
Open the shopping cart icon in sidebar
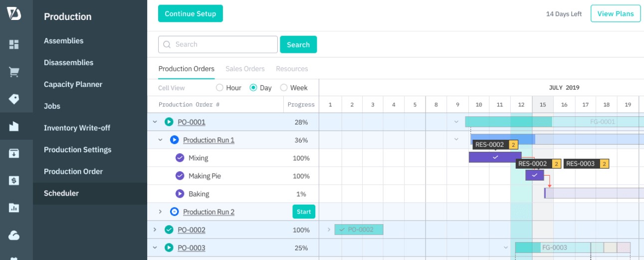pos(14,72)
